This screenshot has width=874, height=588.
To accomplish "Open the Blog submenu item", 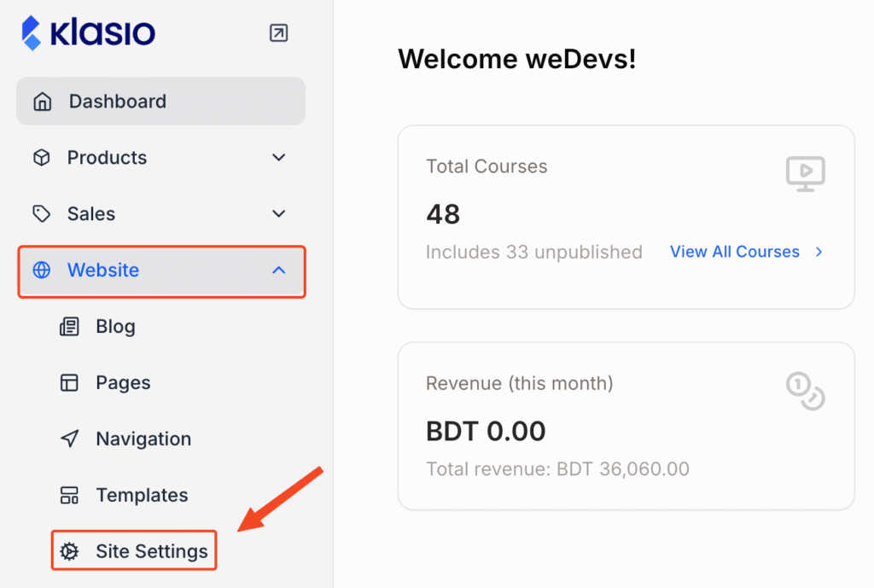I will pyautogui.click(x=115, y=327).
